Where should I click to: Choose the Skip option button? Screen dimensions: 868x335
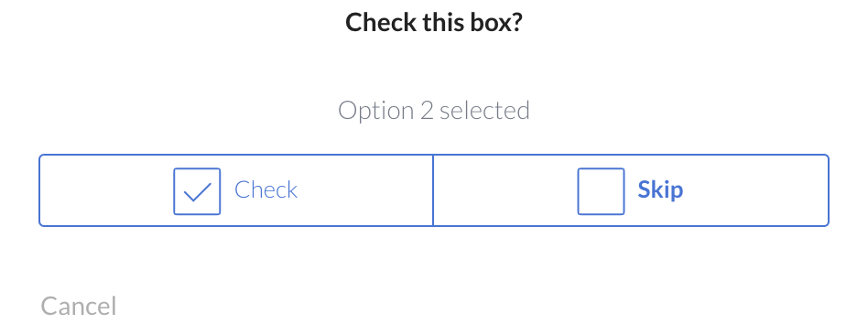click(x=631, y=190)
